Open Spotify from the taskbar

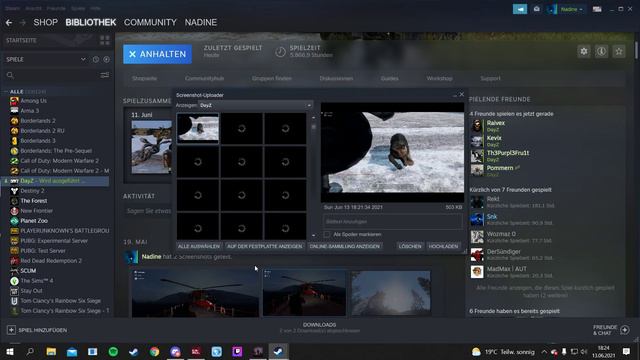point(113,351)
